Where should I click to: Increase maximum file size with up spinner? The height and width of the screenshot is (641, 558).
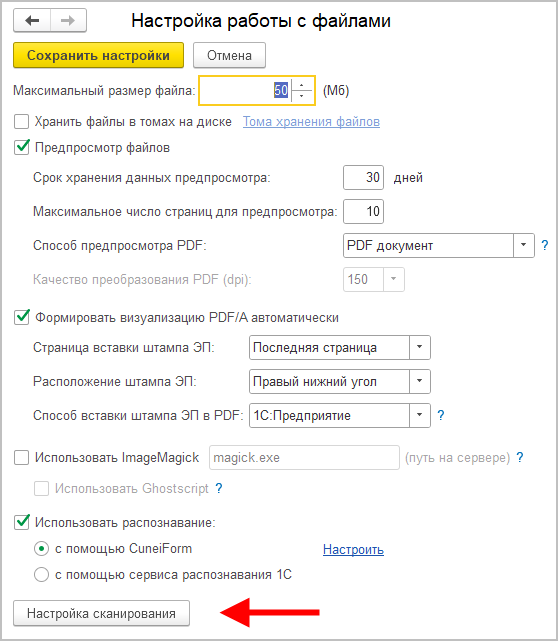[302, 85]
